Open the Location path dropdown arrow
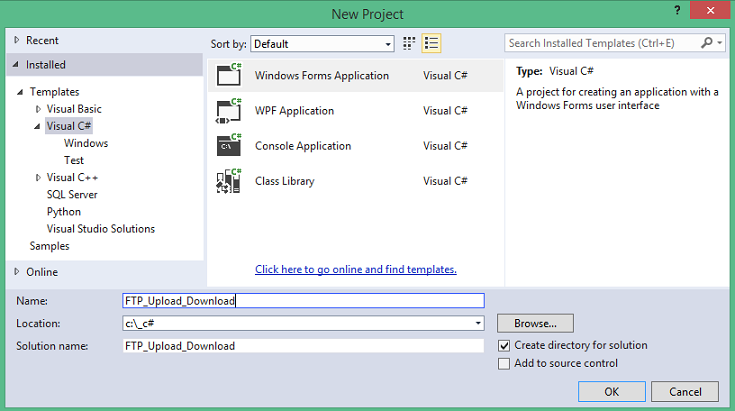735x411 pixels. tap(478, 323)
